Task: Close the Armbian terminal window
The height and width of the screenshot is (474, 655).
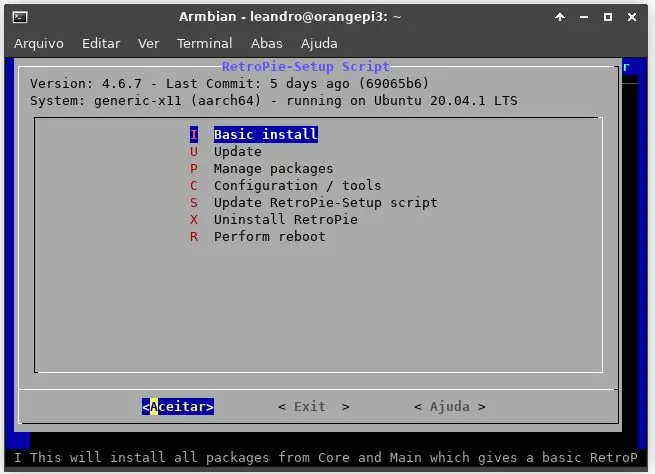Action: [632, 17]
